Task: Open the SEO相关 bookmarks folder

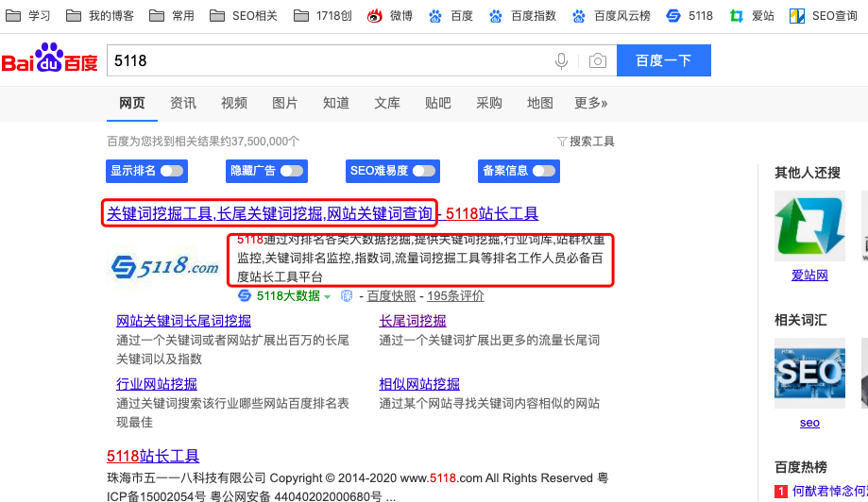Action: point(244,15)
